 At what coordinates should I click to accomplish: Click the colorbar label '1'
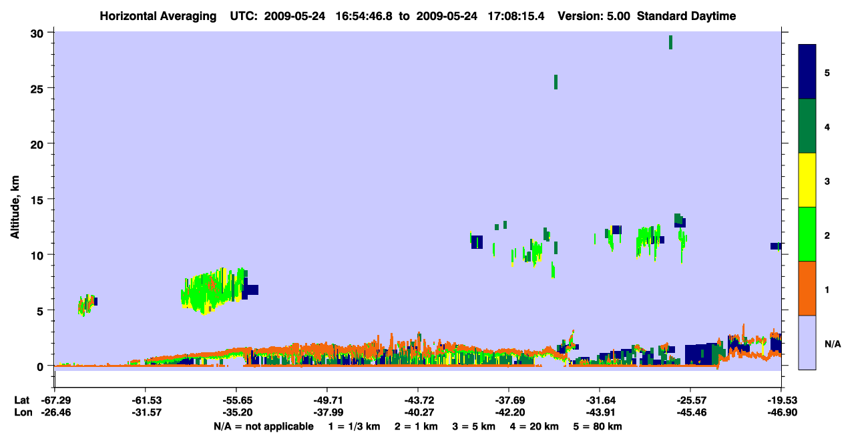click(827, 289)
